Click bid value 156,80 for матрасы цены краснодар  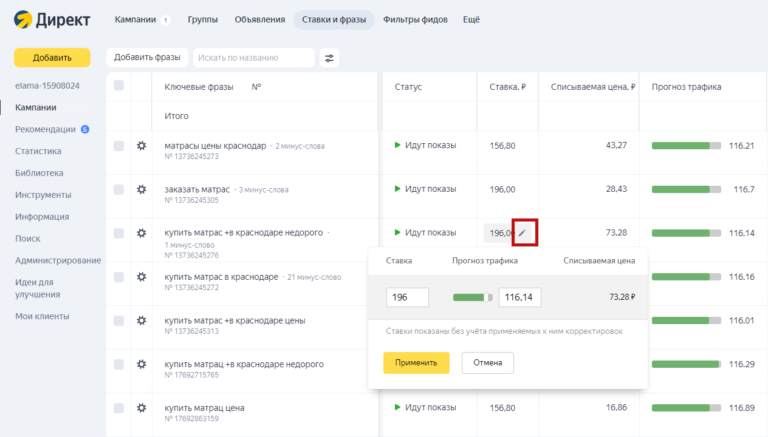[x=502, y=146]
